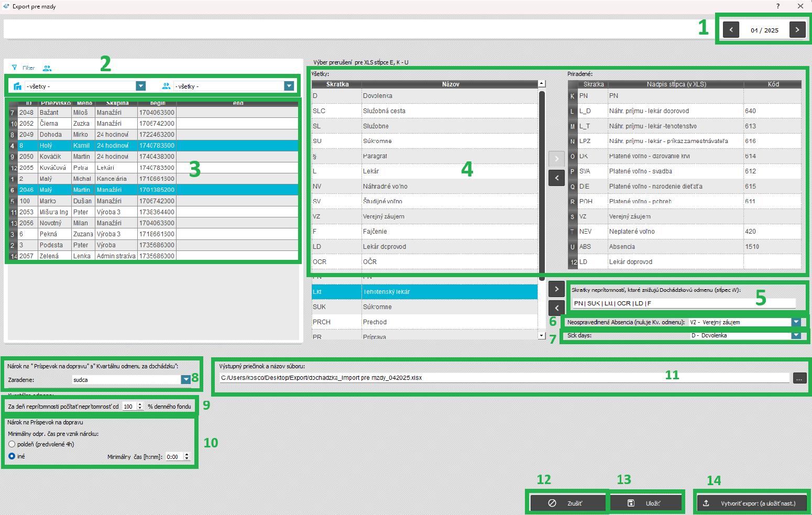Select the 'poldeň (predvolené 4h)' radio option
Screen dimensions: 812x515
click(x=12, y=444)
